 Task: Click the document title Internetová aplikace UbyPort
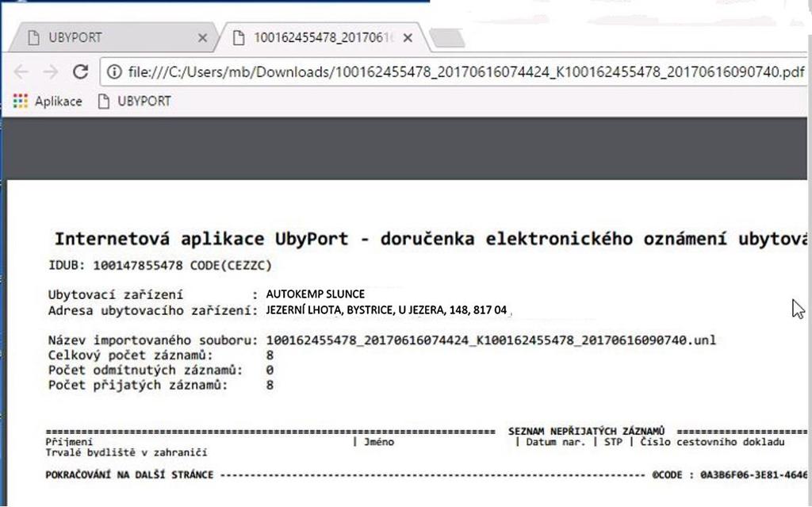431,239
